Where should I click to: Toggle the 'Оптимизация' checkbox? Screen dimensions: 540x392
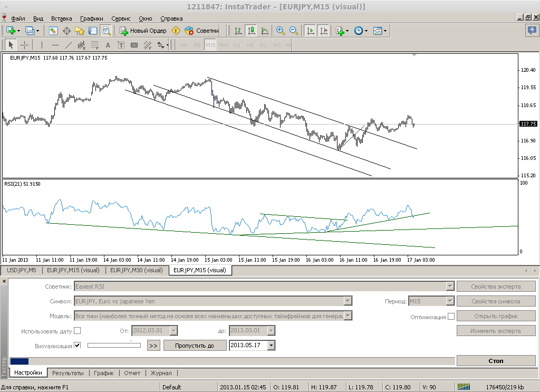point(451,316)
